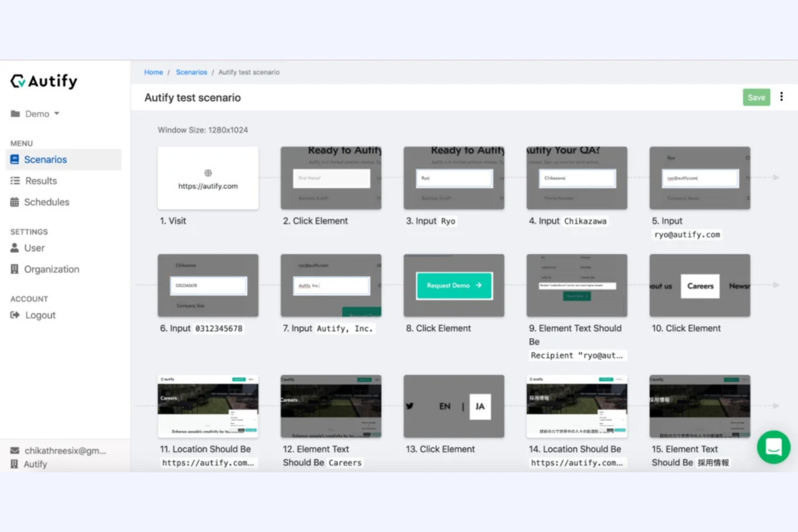
Task: Click the Organization building icon
Action: click(14, 269)
